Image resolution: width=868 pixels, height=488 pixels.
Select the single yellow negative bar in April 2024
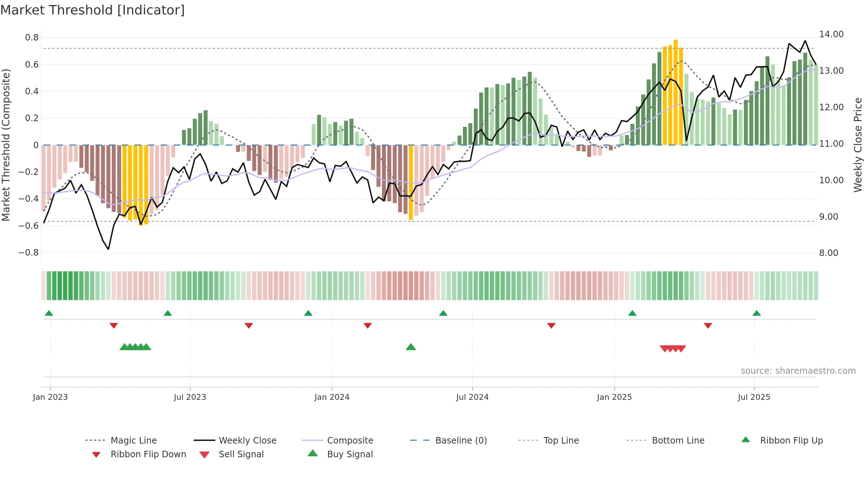click(411, 183)
